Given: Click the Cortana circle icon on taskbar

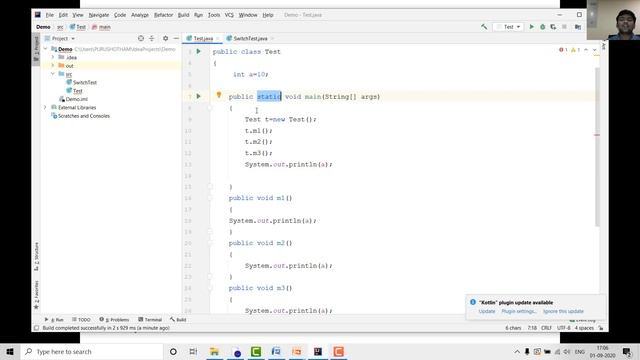Looking at the screenshot, I should click(173, 351).
